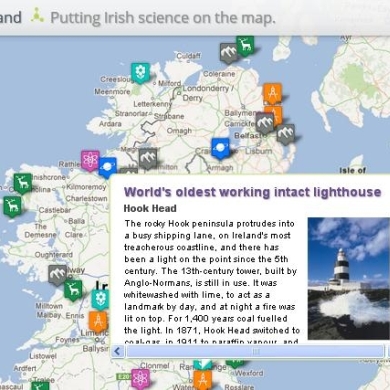Click the Coleraine map label
The height and width of the screenshot is (390, 390).
pos(219,74)
